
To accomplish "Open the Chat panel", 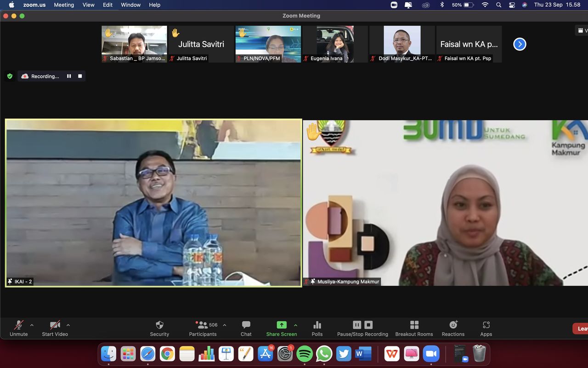I will point(246,328).
